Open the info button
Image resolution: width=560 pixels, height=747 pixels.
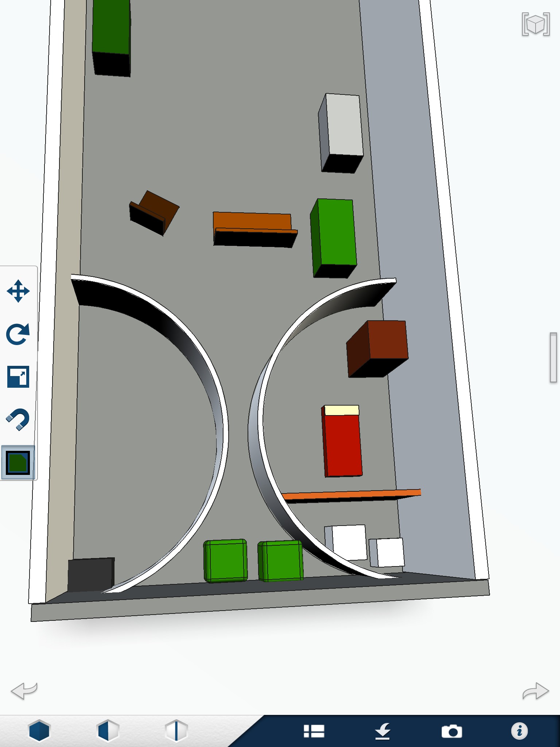tap(519, 731)
